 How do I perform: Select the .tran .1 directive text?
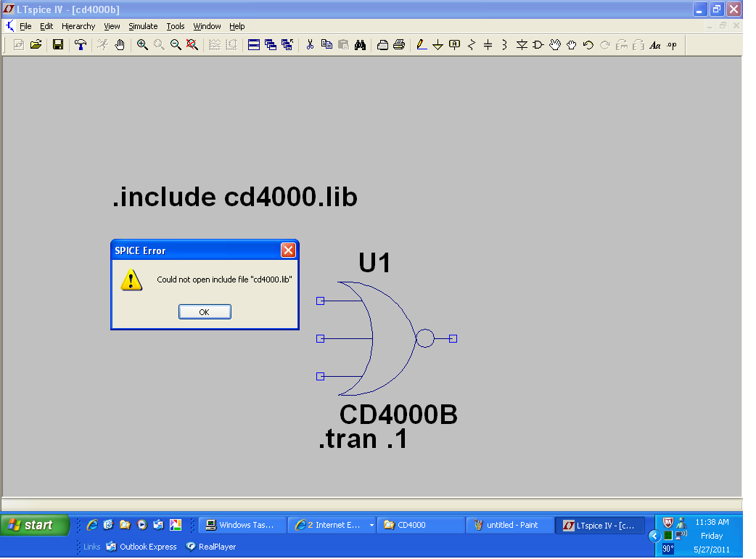point(363,439)
